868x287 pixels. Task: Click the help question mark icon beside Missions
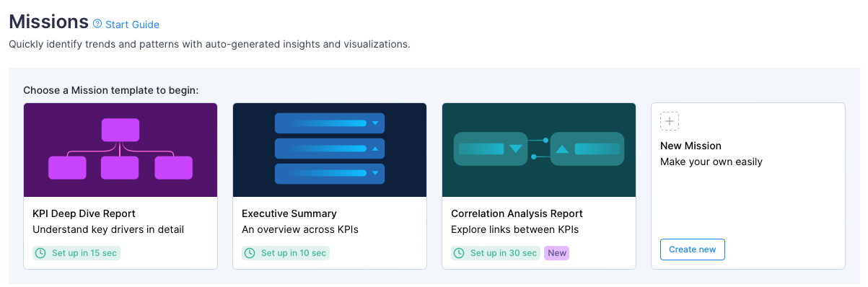(x=97, y=24)
